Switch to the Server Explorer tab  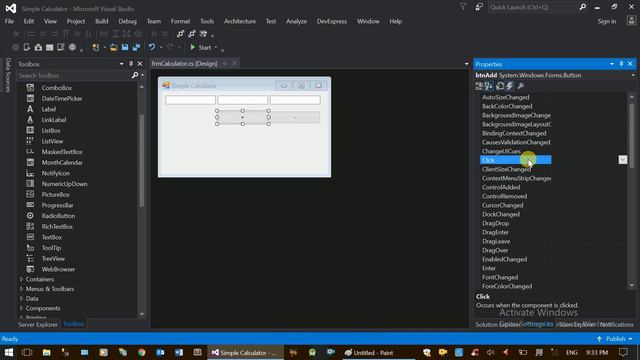click(38, 324)
